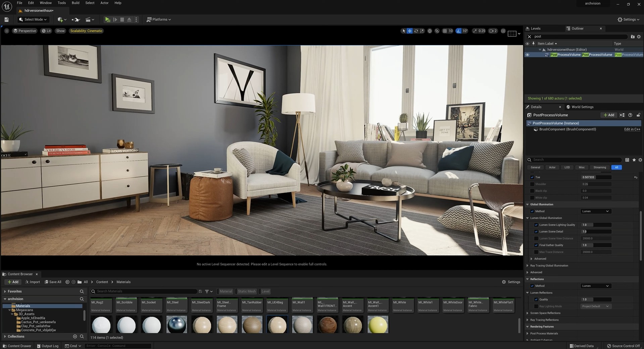Screen dimensions: 644x349
Task: Toggle visibility of the PostProcessVolume actor
Action: coord(528,55)
